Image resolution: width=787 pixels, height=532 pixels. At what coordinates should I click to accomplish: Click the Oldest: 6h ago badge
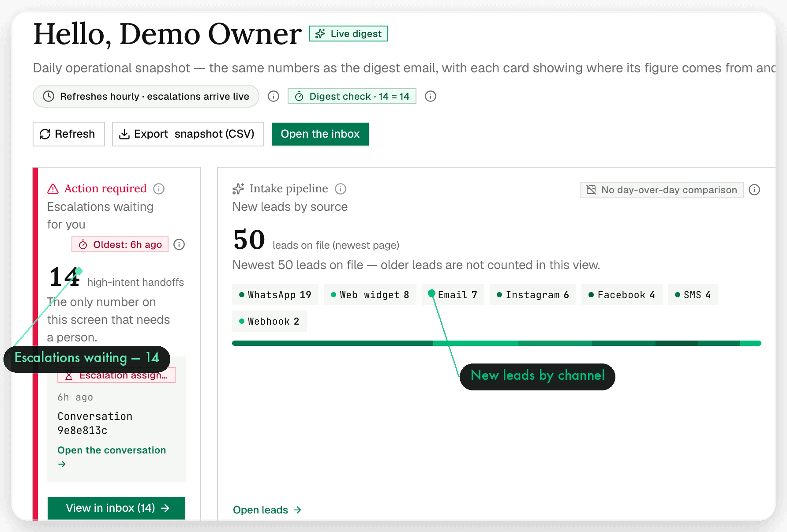click(x=120, y=244)
